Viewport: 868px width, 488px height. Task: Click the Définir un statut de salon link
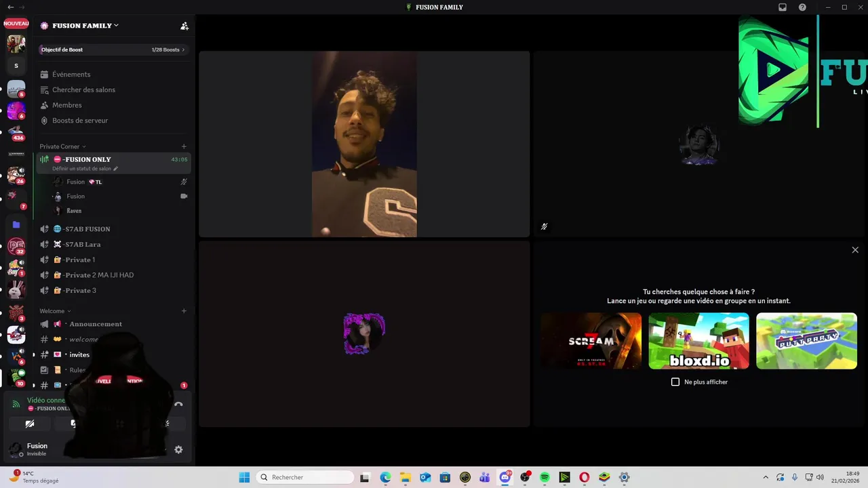click(x=85, y=169)
